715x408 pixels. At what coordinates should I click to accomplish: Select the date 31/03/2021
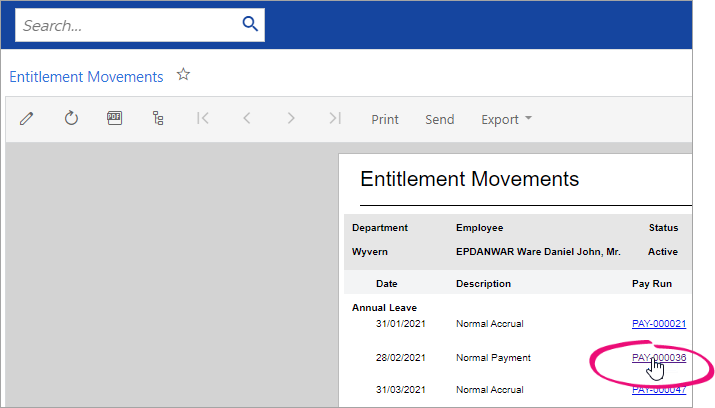[400, 390]
